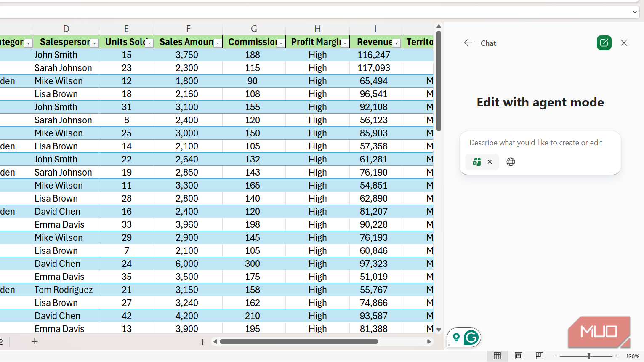This screenshot has height=362, width=644.
Task: Click the 130% zoom level
Action: [x=632, y=356]
